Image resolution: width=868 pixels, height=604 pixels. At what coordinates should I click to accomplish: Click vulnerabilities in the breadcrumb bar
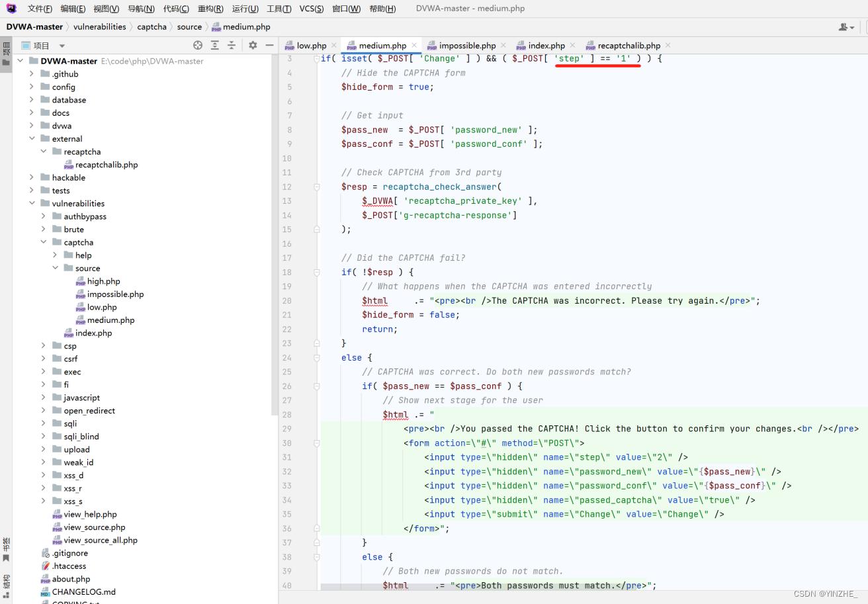(x=99, y=27)
